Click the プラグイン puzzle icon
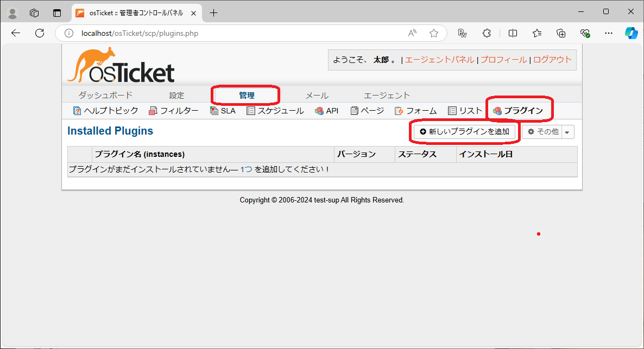This screenshot has height=349, width=644. point(497,110)
